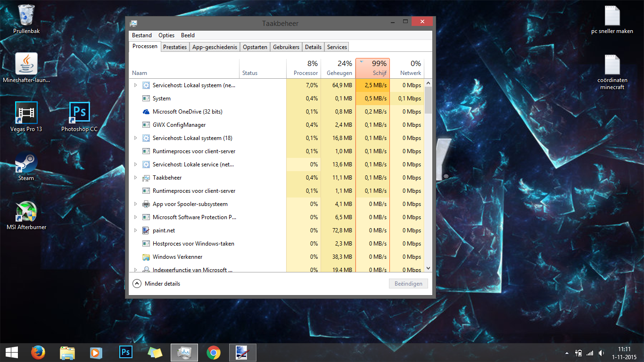The width and height of the screenshot is (644, 362).
Task: Switch to the Details tab
Action: tap(313, 47)
